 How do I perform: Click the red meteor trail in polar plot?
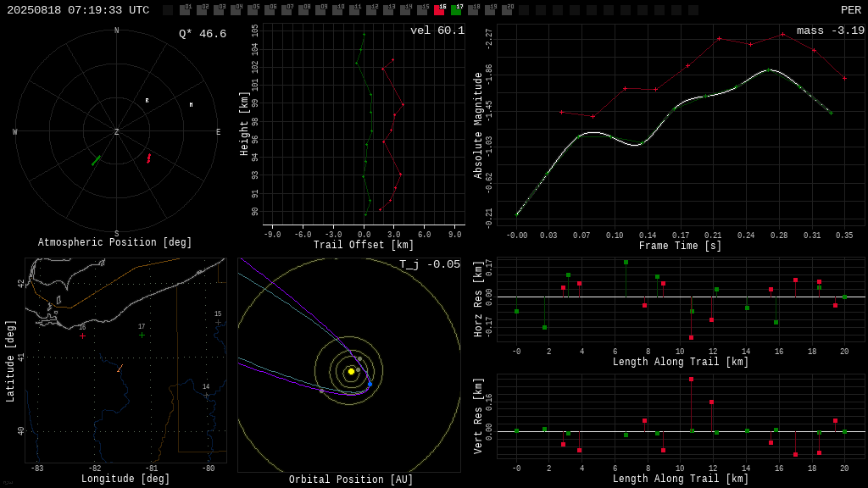coord(148,158)
